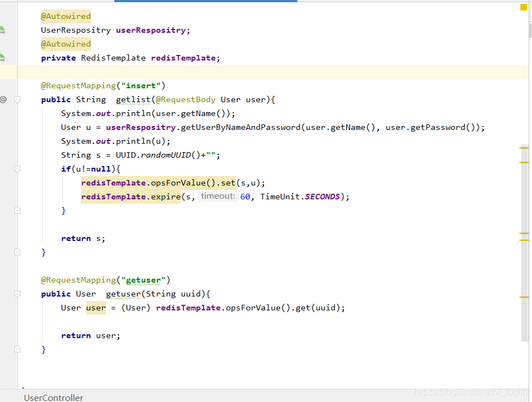Click the return s statement
Image resolution: width=532 pixels, height=402 pixels.
tap(83, 238)
